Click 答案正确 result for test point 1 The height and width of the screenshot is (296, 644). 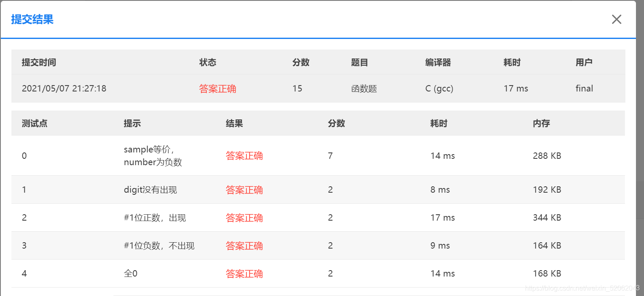click(244, 190)
